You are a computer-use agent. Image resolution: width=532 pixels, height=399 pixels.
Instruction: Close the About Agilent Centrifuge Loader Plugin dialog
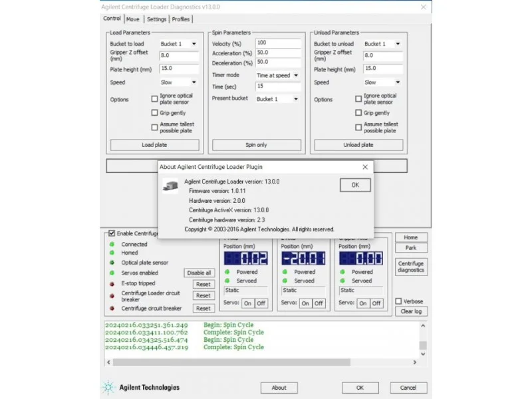pos(365,167)
